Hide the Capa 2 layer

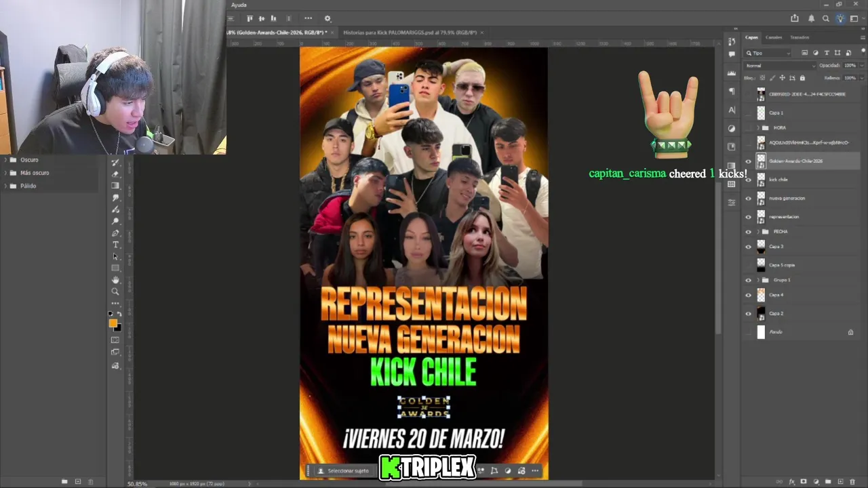[x=749, y=313]
